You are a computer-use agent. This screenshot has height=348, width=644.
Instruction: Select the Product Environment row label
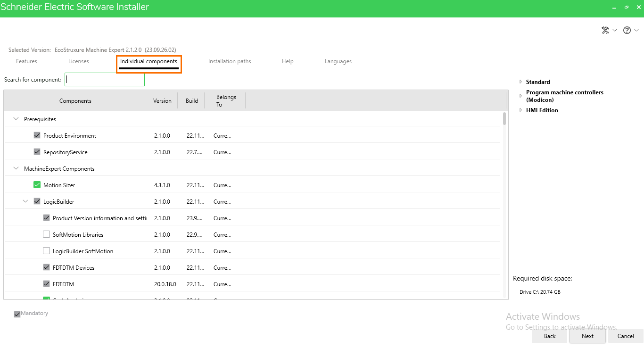point(70,136)
